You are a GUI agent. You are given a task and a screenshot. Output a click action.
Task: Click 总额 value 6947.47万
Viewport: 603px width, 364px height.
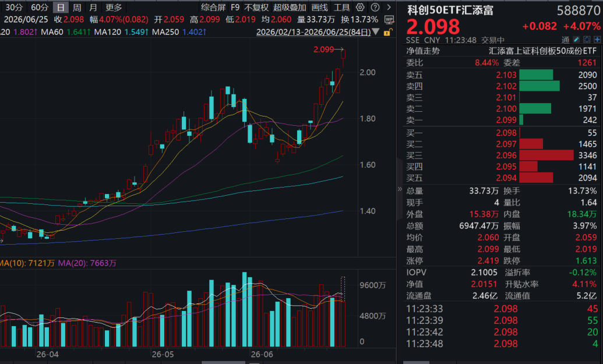click(x=479, y=226)
